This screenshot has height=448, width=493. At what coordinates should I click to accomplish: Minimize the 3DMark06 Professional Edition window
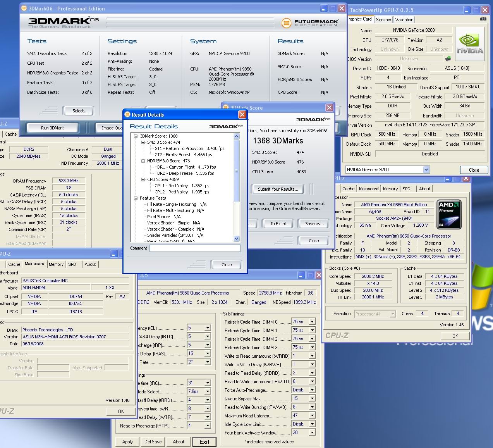tap(324, 9)
